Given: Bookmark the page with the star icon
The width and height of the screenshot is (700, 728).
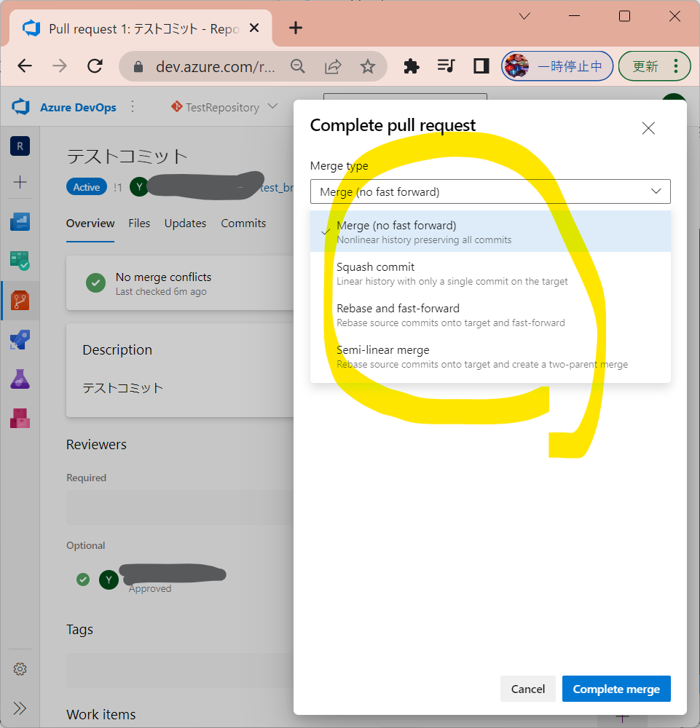Looking at the screenshot, I should click(x=368, y=66).
